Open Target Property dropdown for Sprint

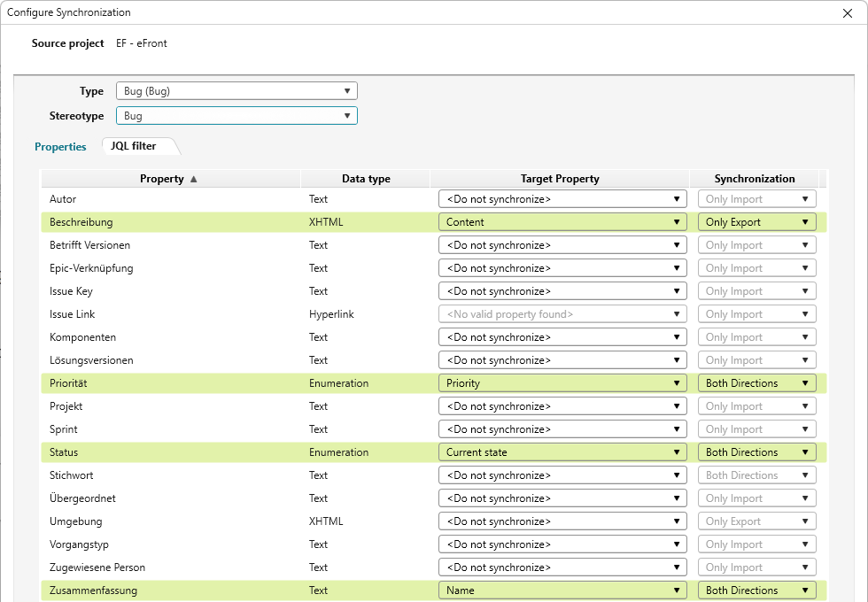click(562, 429)
